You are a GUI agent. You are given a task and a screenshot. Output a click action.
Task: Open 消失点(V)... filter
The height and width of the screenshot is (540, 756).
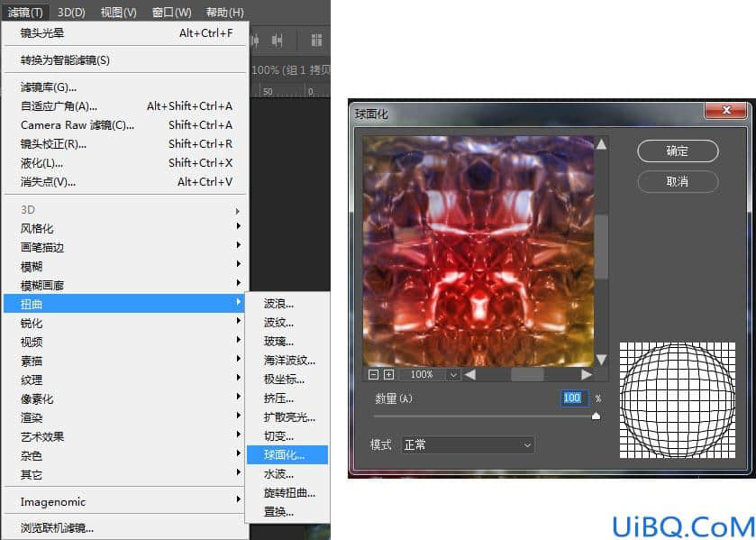(126, 182)
